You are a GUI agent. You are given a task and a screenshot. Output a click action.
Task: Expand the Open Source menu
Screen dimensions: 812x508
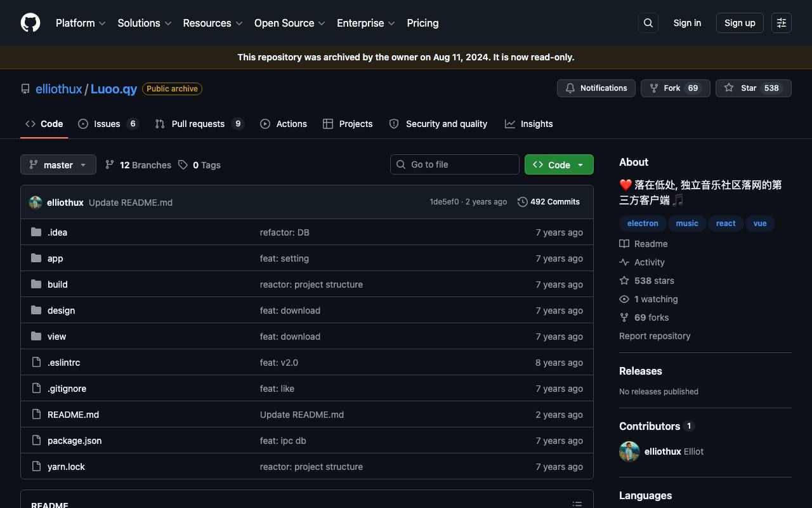pyautogui.click(x=290, y=23)
